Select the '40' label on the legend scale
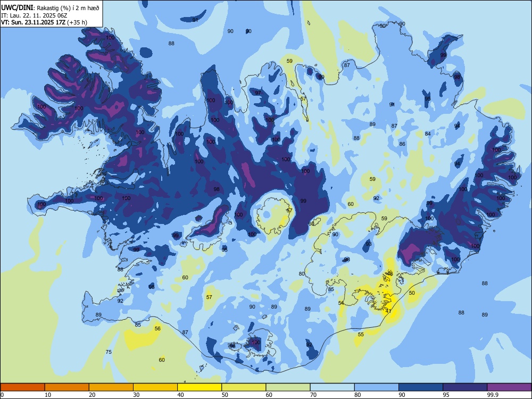532x399 pixels. (x=180, y=395)
